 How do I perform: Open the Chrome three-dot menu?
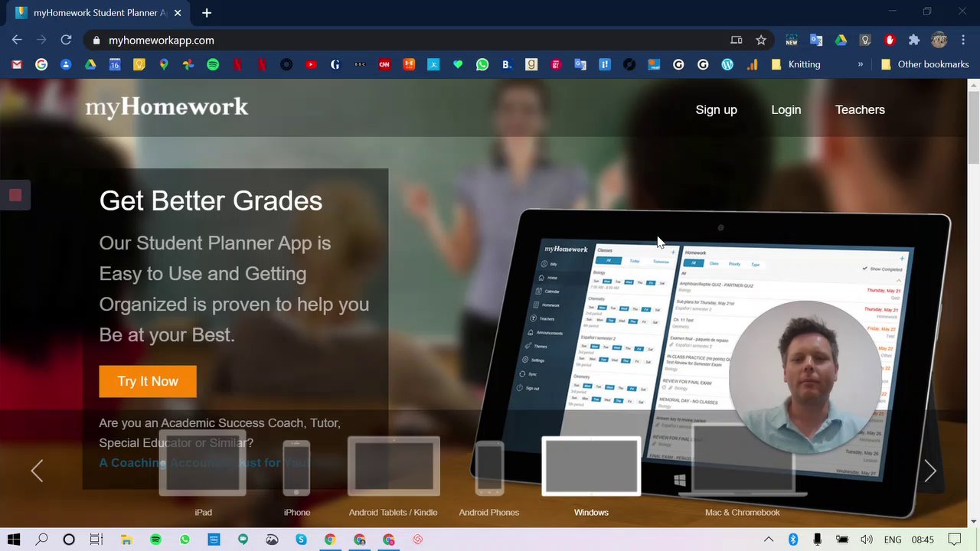coord(963,40)
